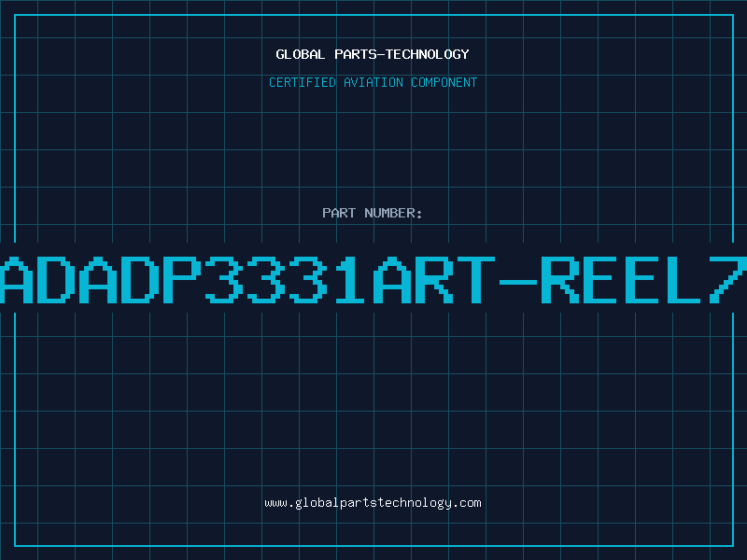Click the part number ADADP3331ART-REEL7
Screen dimensions: 747x560
[x=373, y=280]
